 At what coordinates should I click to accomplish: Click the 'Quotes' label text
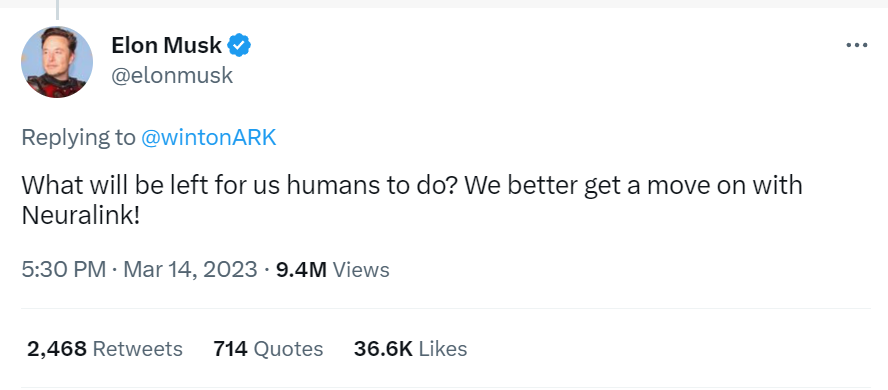click(288, 349)
